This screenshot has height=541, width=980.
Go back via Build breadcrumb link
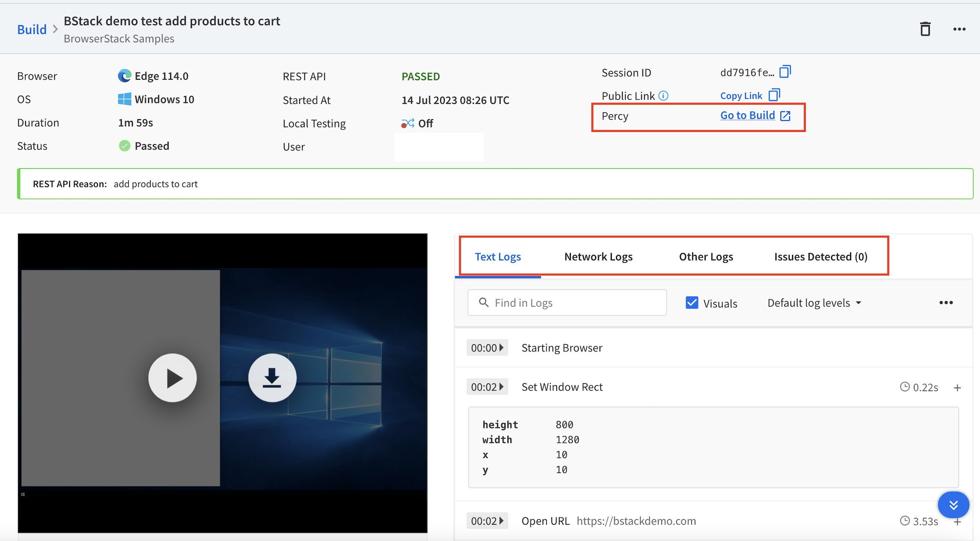coord(32,29)
